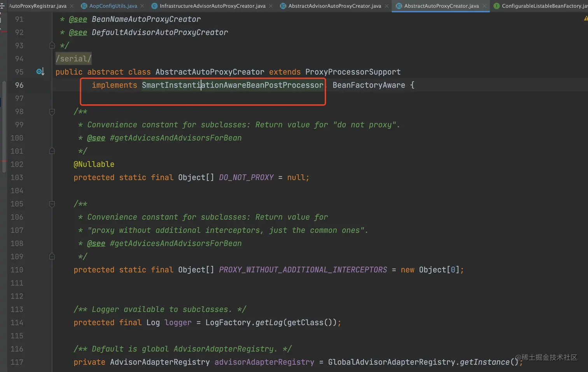Click line number 117 in the gutter
Image resolution: width=588 pixels, height=372 pixels.
pyautogui.click(x=17, y=362)
